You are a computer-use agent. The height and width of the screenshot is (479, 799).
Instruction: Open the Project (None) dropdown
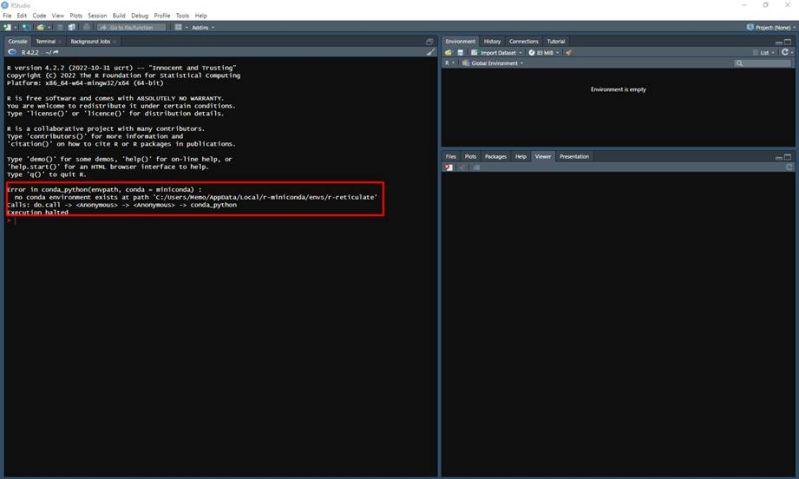[770, 28]
